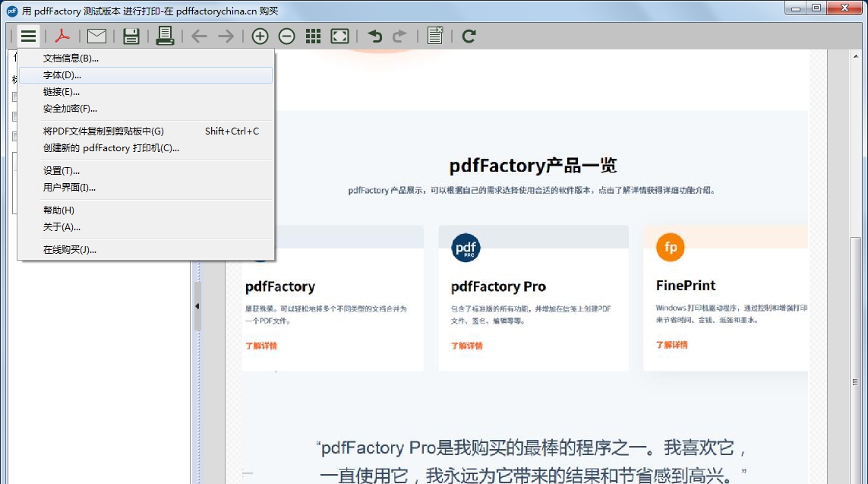
Task: Zoom out of the page
Action: [286, 36]
